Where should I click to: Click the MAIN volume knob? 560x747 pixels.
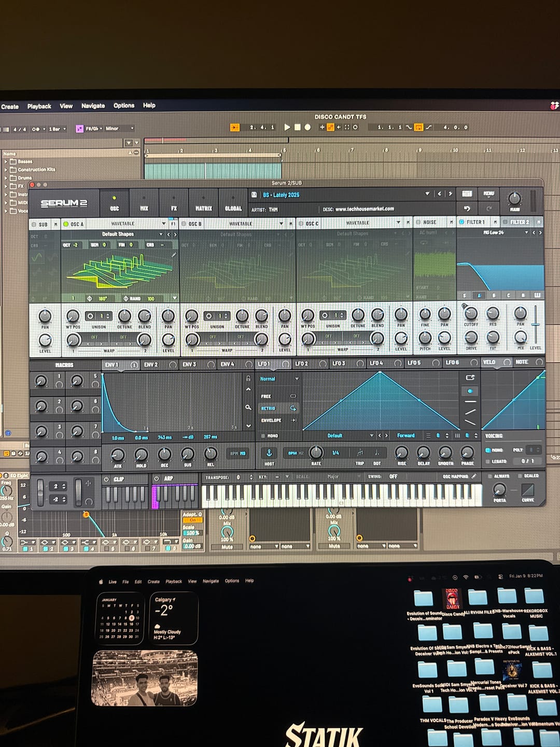pos(514,199)
